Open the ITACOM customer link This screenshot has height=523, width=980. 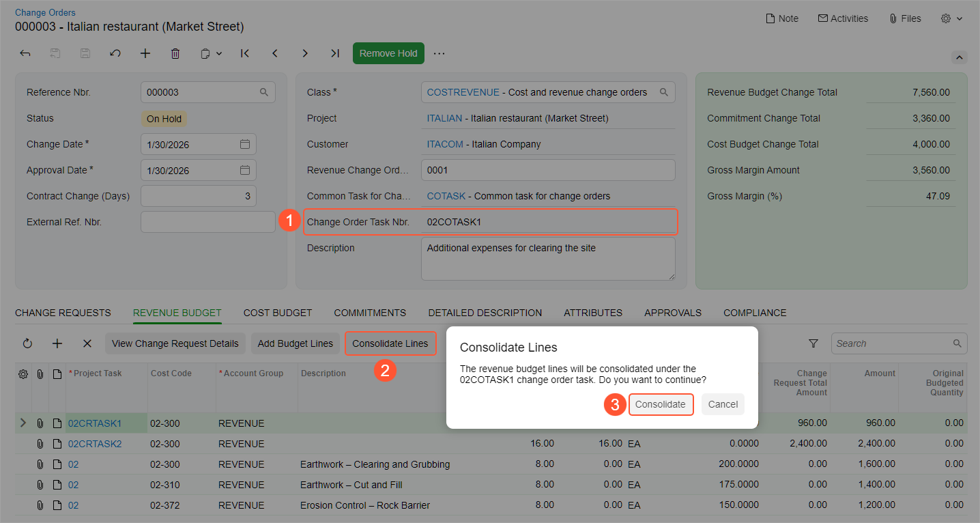tap(446, 144)
